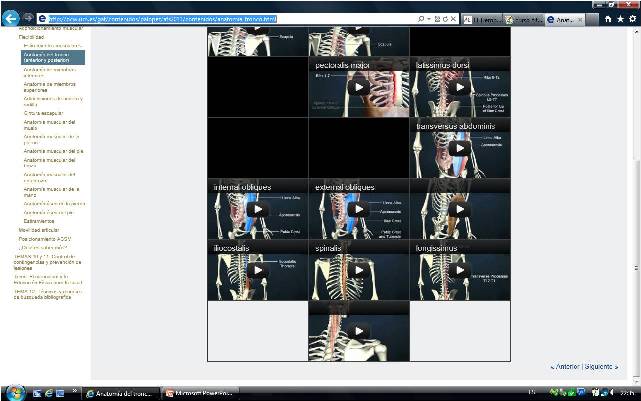Play the longissimus video
Screen dimensions: 641x401
(459, 270)
